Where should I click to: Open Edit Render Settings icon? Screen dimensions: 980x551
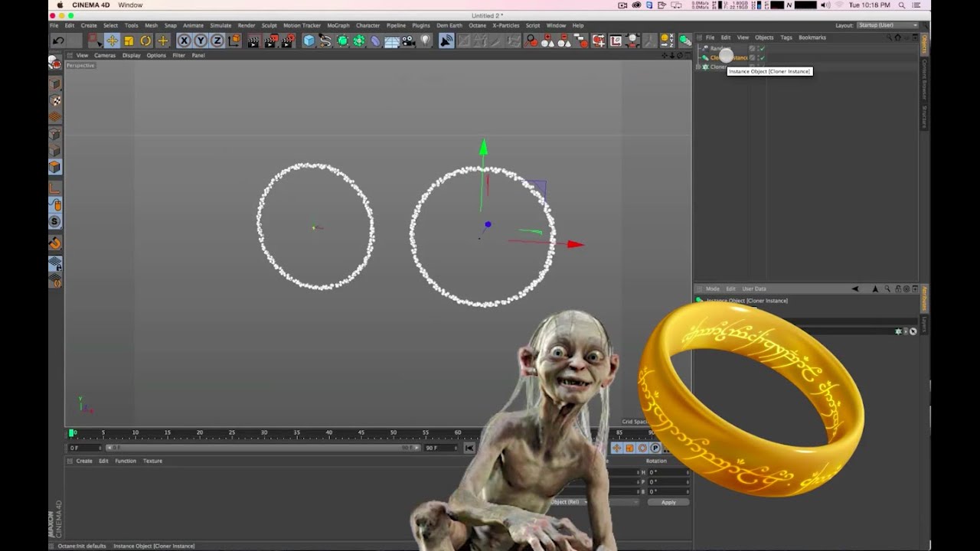click(x=289, y=41)
